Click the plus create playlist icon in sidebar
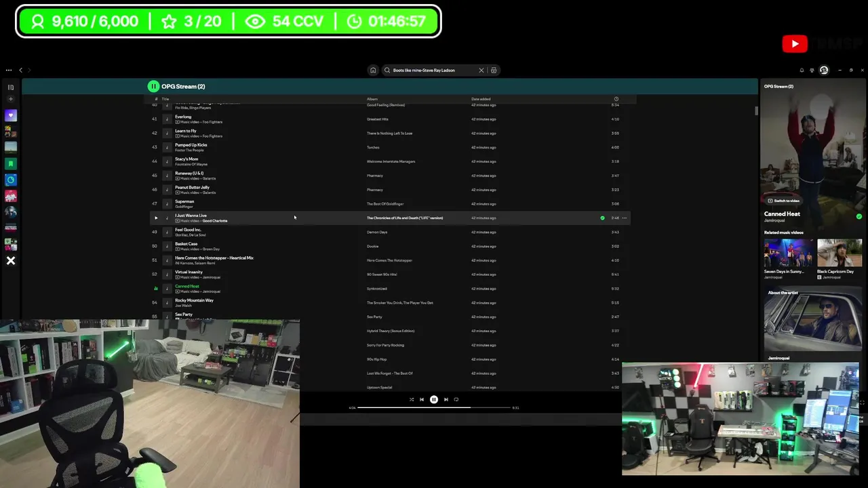Screen dimensions: 868x488 [11, 99]
